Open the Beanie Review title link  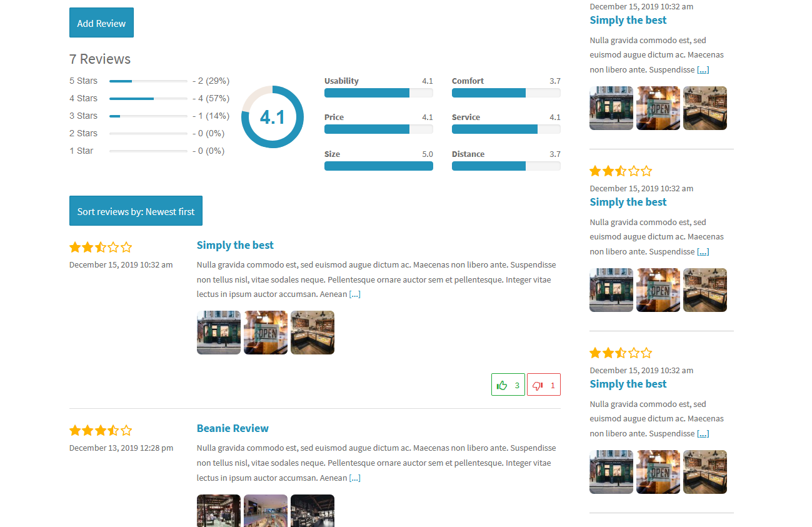(x=233, y=428)
